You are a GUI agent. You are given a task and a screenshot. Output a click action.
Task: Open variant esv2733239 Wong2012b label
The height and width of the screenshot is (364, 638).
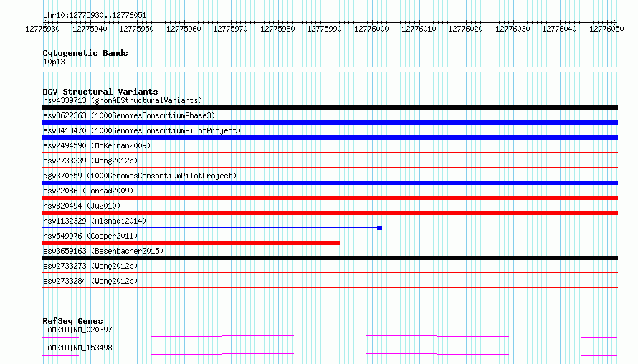(90, 161)
